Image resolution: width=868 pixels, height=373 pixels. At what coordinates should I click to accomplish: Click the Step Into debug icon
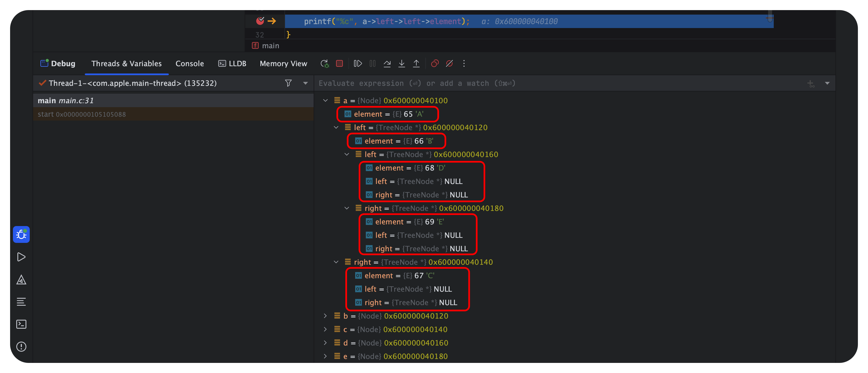coord(402,64)
